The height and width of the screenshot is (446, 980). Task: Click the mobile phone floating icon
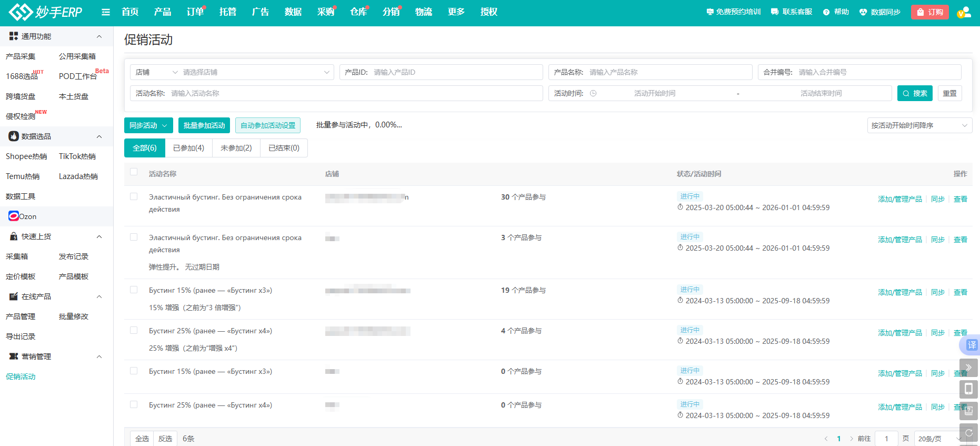[x=968, y=389]
